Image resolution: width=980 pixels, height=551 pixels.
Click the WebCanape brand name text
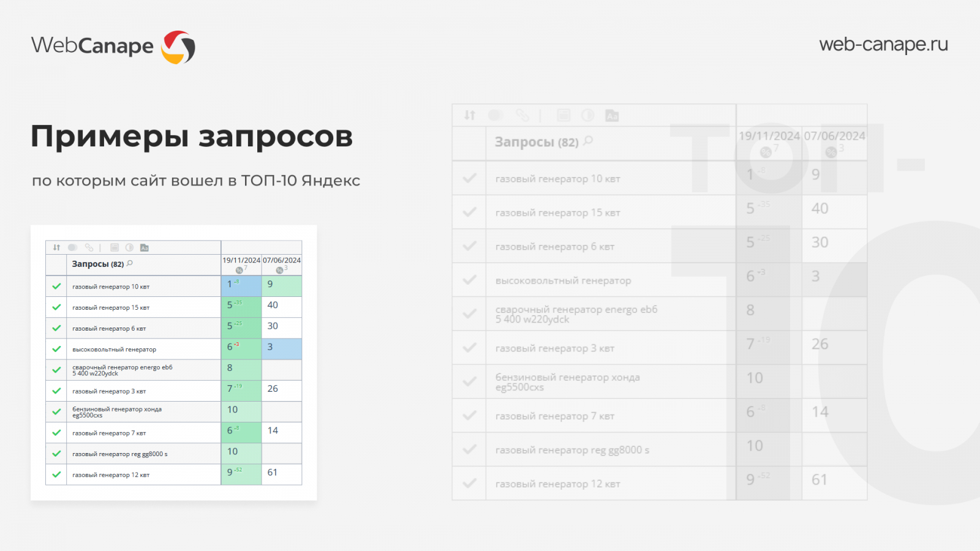point(92,46)
